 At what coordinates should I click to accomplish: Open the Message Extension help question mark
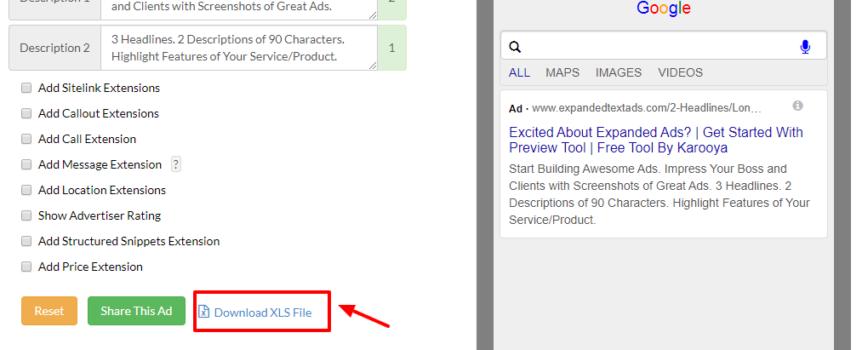pos(176,164)
